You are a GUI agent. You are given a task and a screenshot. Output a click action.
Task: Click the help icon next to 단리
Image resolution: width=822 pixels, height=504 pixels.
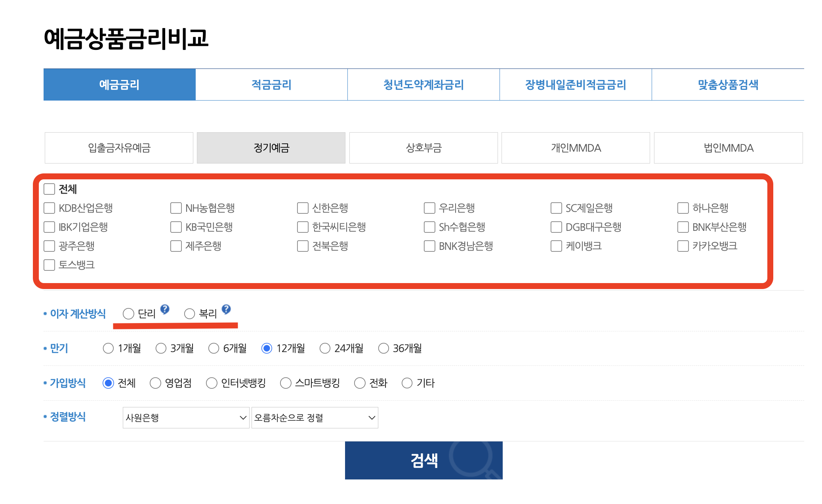165,309
